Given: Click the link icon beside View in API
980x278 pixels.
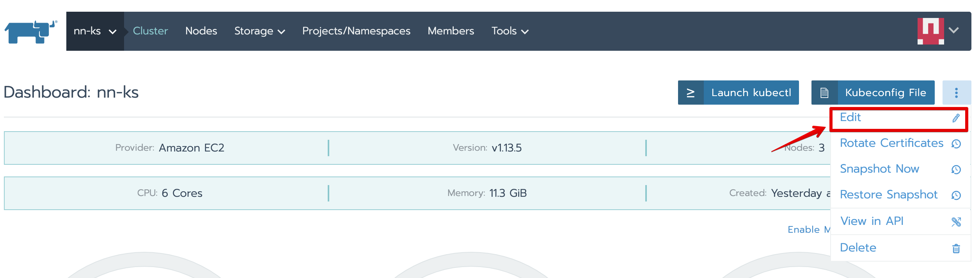Looking at the screenshot, I should (x=956, y=222).
